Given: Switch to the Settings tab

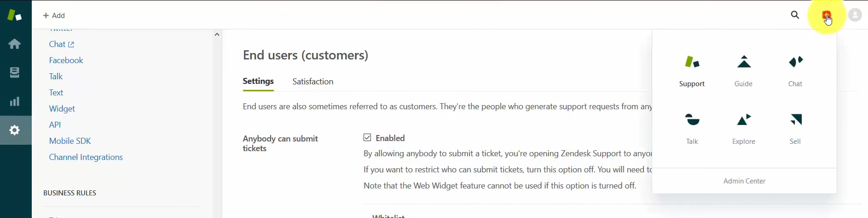Looking at the screenshot, I should tap(258, 81).
